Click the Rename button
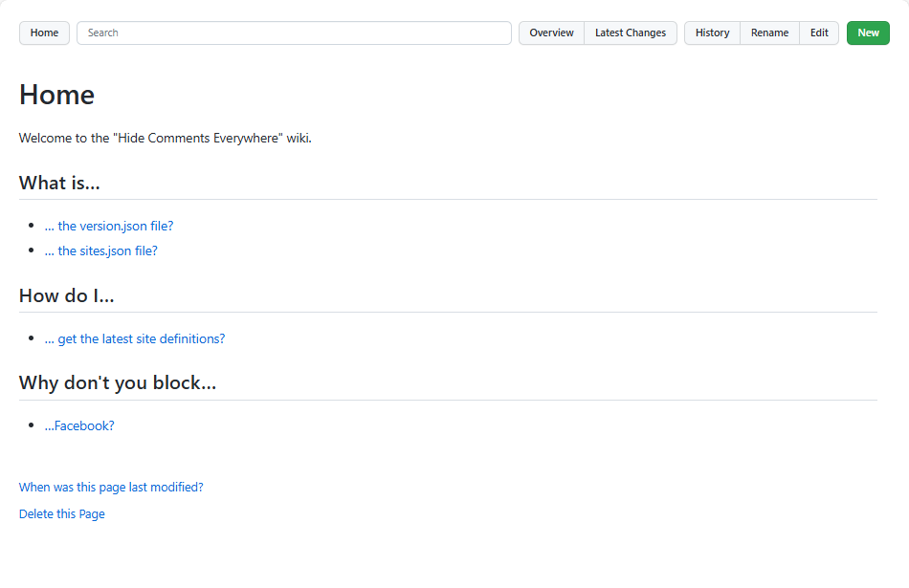 pyautogui.click(x=769, y=33)
